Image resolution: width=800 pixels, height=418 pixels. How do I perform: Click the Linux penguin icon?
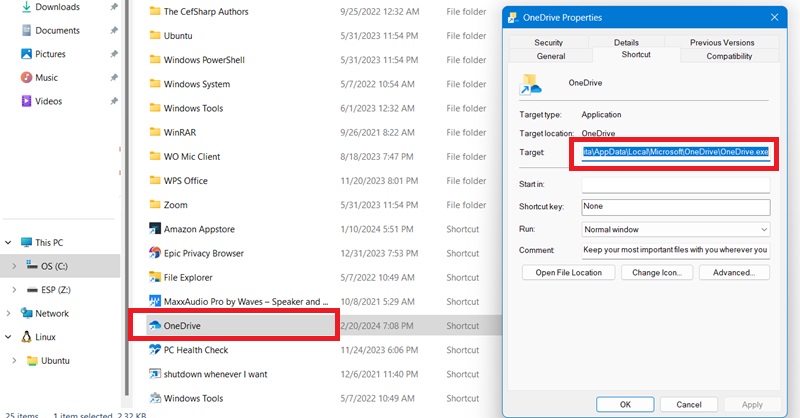pos(26,336)
